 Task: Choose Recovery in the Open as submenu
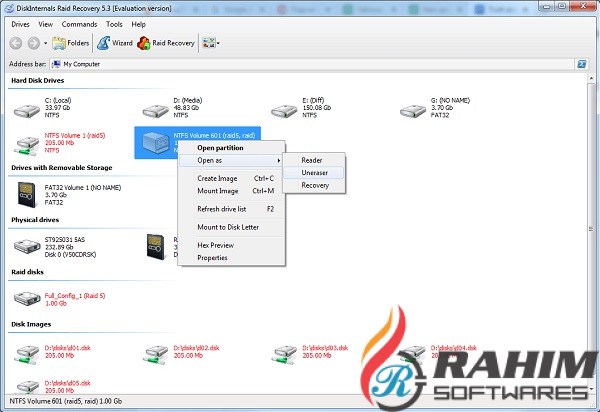pyautogui.click(x=314, y=186)
